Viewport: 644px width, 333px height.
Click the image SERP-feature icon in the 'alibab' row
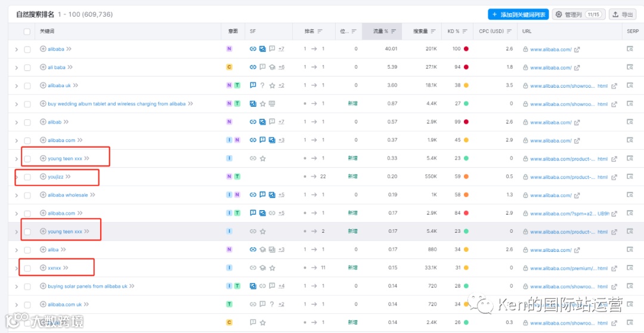pyautogui.click(x=262, y=122)
